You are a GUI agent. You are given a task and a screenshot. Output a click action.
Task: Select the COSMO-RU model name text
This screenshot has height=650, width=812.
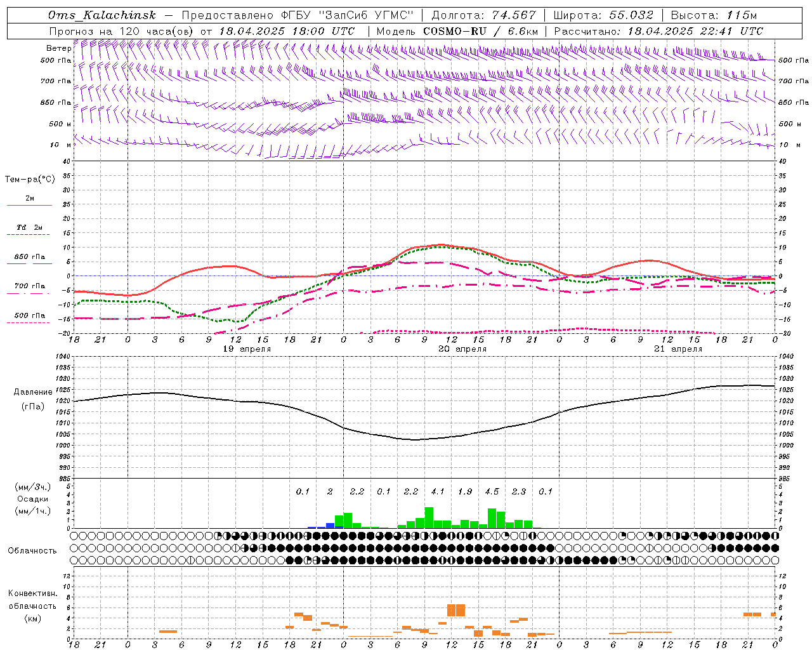454,31
